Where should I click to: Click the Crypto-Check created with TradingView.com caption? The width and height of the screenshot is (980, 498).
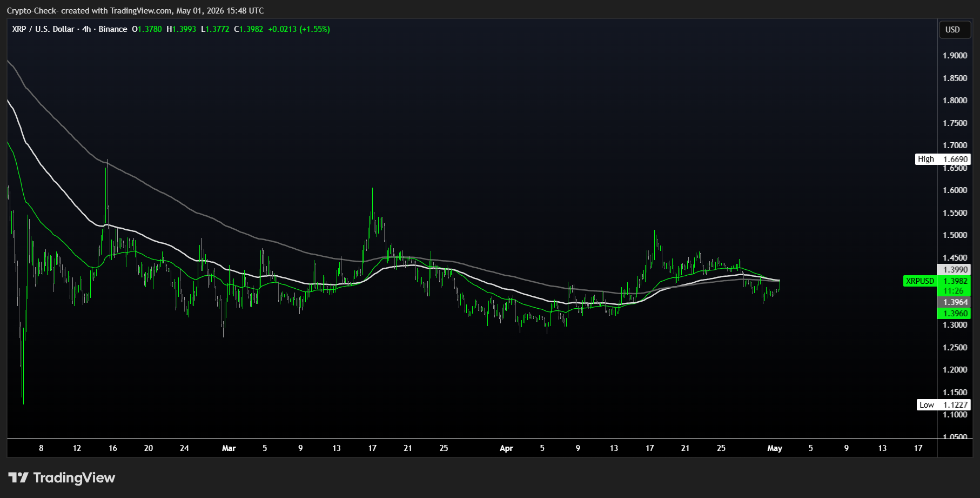click(x=135, y=10)
